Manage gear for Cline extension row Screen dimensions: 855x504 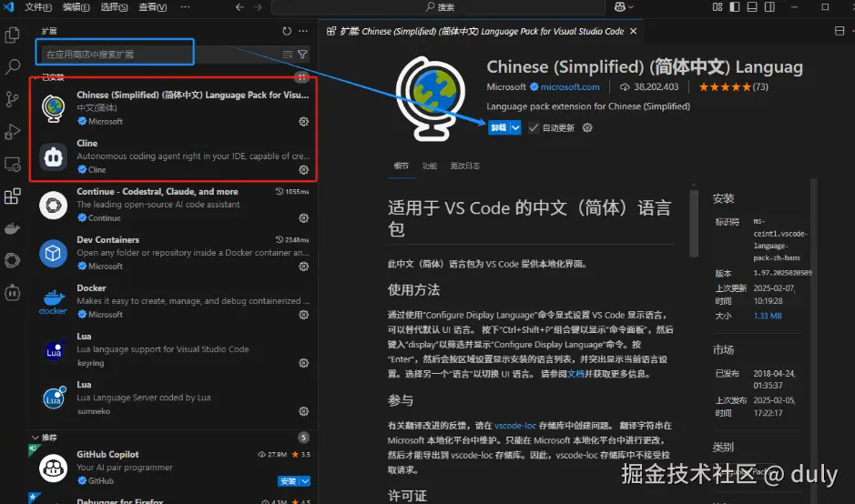[304, 170]
